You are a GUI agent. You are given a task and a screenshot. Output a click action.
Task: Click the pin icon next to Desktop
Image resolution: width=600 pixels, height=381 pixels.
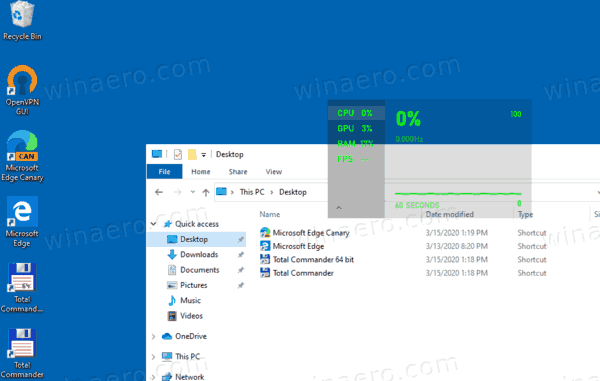pyautogui.click(x=241, y=240)
